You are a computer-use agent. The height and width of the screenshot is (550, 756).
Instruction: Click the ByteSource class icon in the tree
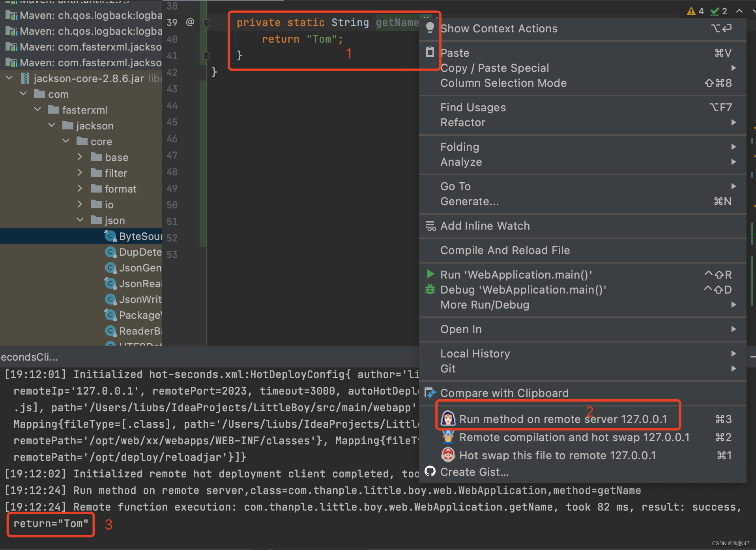tap(110, 236)
